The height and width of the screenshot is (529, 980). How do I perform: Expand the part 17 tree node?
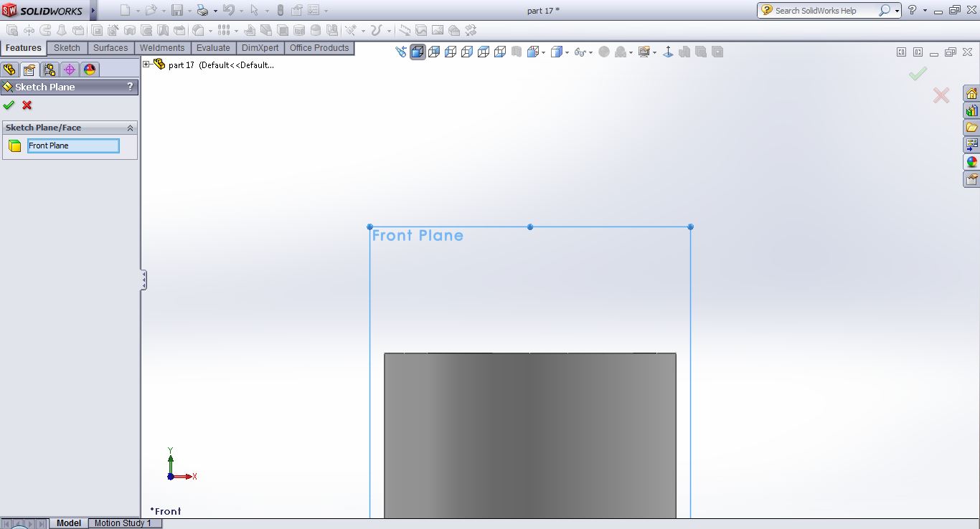coord(146,65)
